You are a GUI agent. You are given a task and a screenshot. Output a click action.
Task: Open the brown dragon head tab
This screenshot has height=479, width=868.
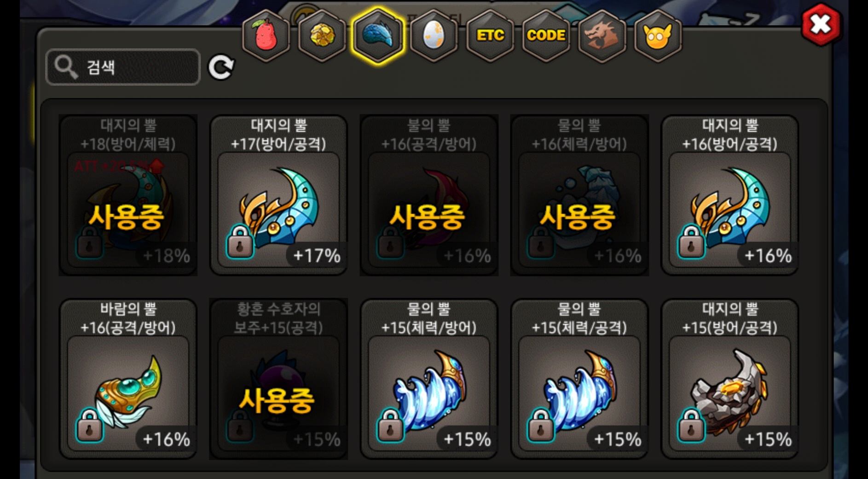point(602,36)
